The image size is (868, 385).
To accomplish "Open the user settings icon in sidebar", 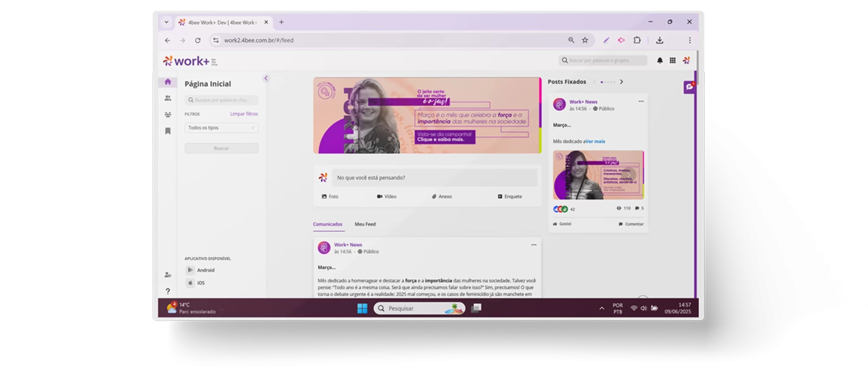I will 168,274.
